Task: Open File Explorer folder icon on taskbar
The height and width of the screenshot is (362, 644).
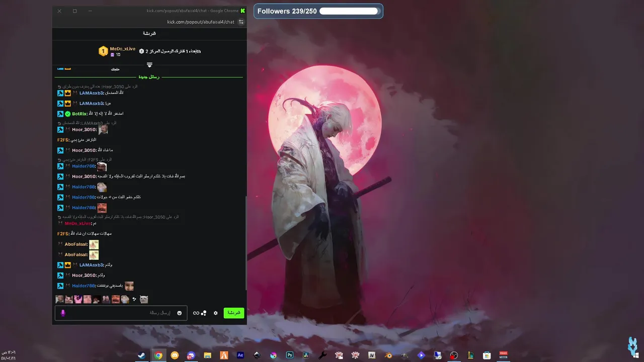Action: 208,355
